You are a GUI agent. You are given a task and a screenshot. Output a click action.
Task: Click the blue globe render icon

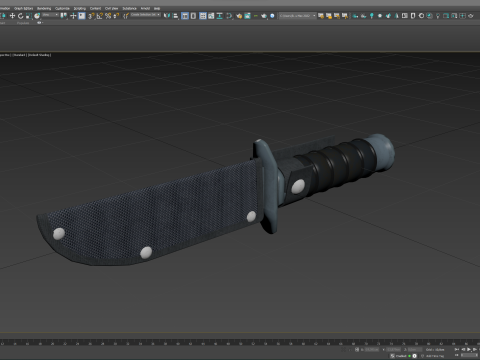272,16
